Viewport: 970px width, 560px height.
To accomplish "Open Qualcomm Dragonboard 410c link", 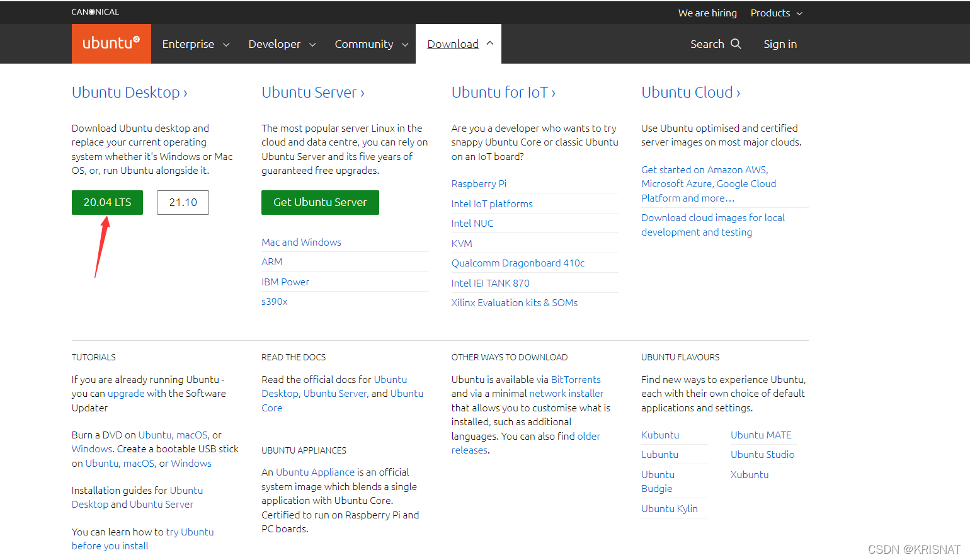I will click(518, 263).
